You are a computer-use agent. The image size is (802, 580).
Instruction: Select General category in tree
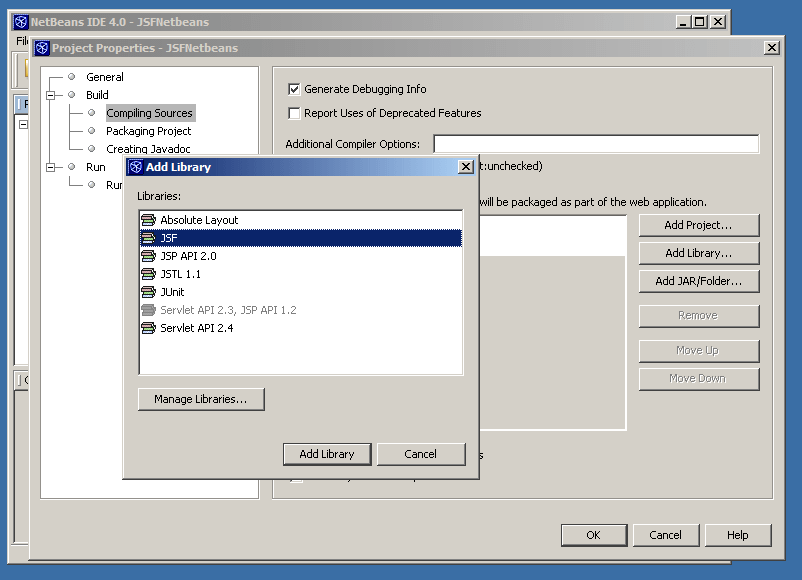pos(104,77)
